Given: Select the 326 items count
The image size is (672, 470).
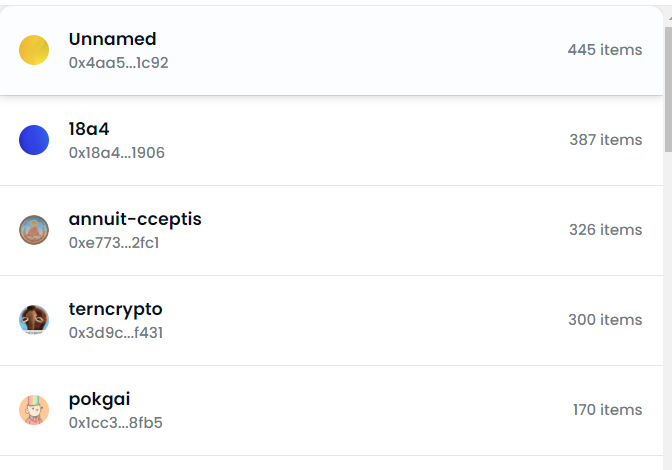Looking at the screenshot, I should 605,230.
